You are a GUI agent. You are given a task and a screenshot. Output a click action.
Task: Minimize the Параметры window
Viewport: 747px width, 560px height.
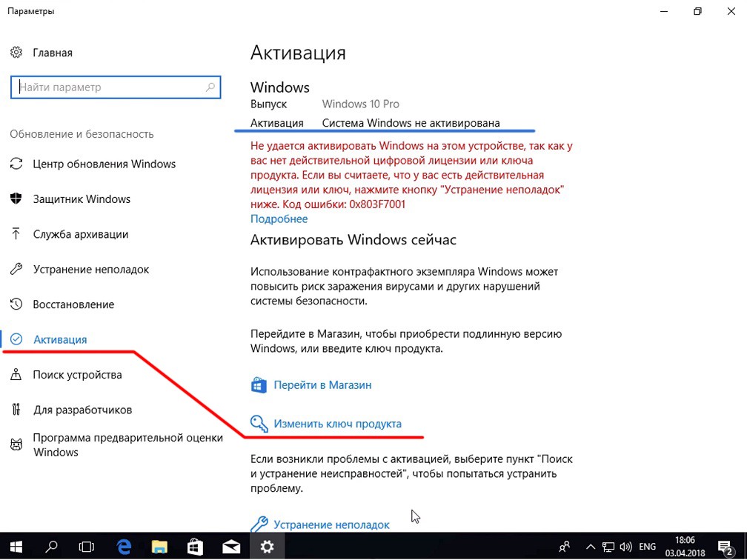click(663, 11)
